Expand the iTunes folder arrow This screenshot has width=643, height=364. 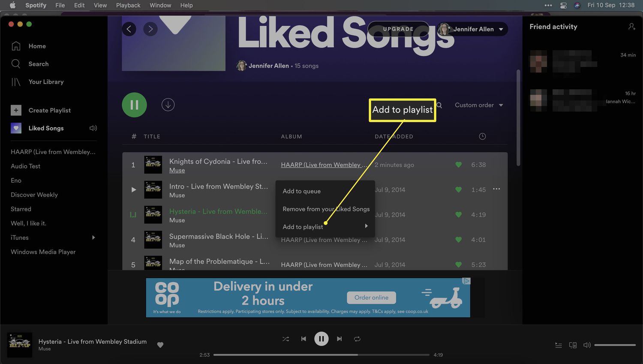(93, 238)
